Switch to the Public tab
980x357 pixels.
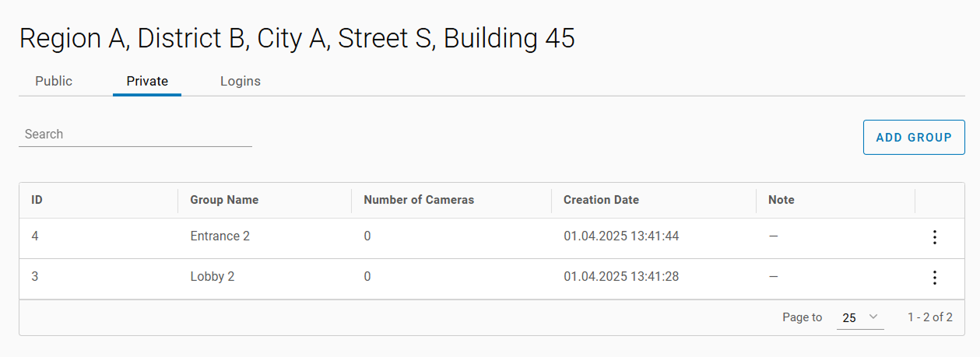pos(54,81)
